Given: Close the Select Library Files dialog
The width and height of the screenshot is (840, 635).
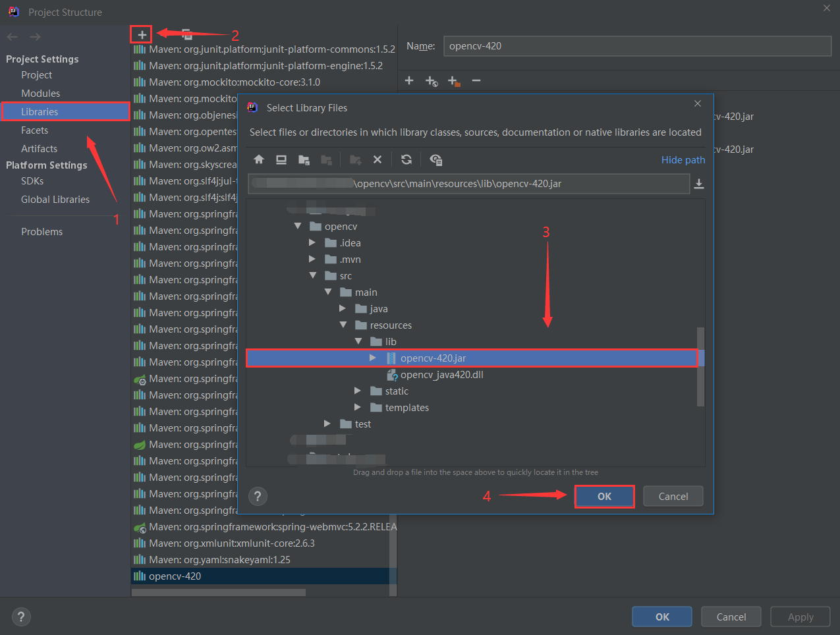Looking at the screenshot, I should click(x=698, y=103).
